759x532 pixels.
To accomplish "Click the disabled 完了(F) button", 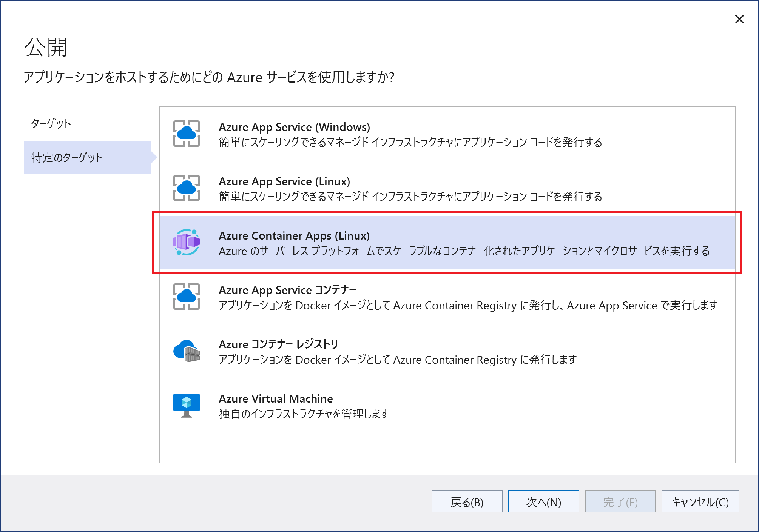I will 620,501.
